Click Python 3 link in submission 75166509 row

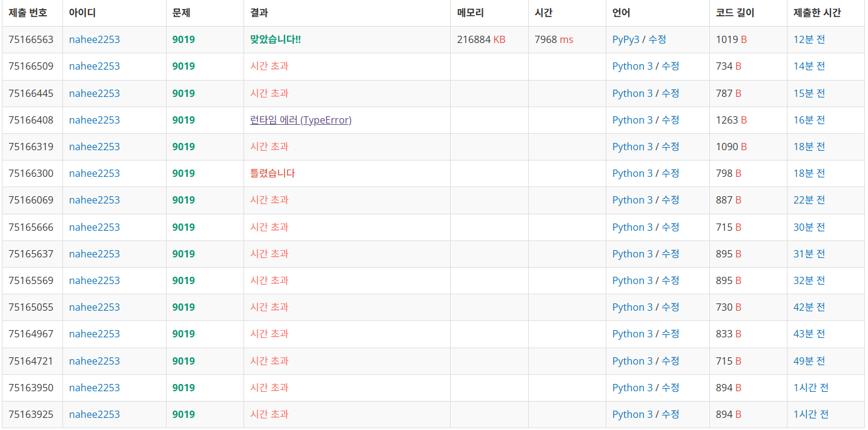pyautogui.click(x=632, y=66)
